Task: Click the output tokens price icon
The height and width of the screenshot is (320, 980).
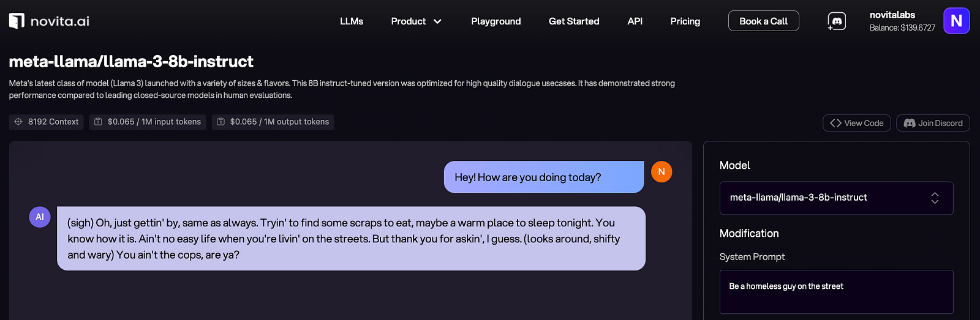Action: (221, 122)
